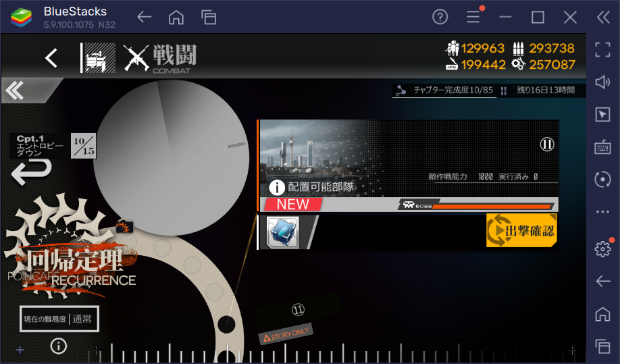Click the BlueStacks volume speaker icon
This screenshot has width=620, height=364.
tap(602, 82)
